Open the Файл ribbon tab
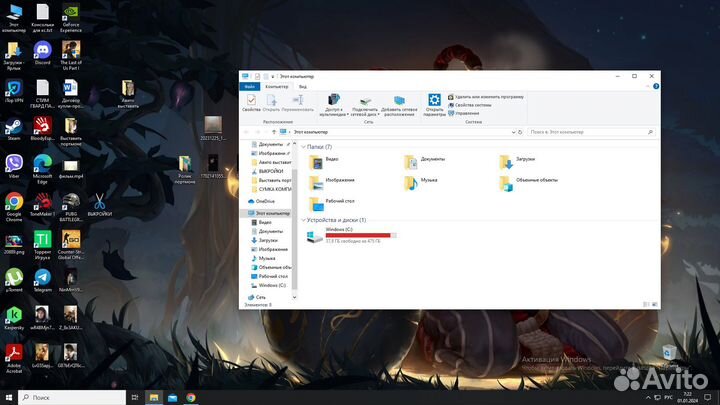Viewport: 720px width, 405px height. tap(250, 87)
